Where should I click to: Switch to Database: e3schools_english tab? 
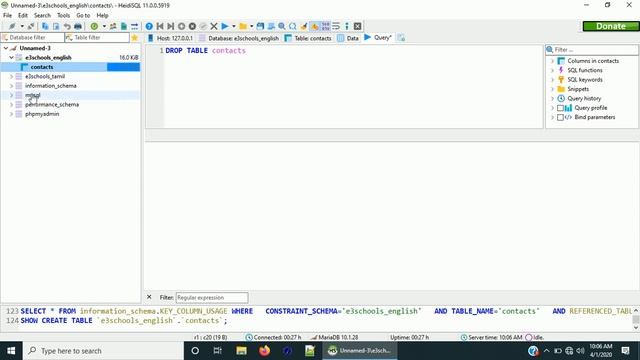[x=239, y=38]
